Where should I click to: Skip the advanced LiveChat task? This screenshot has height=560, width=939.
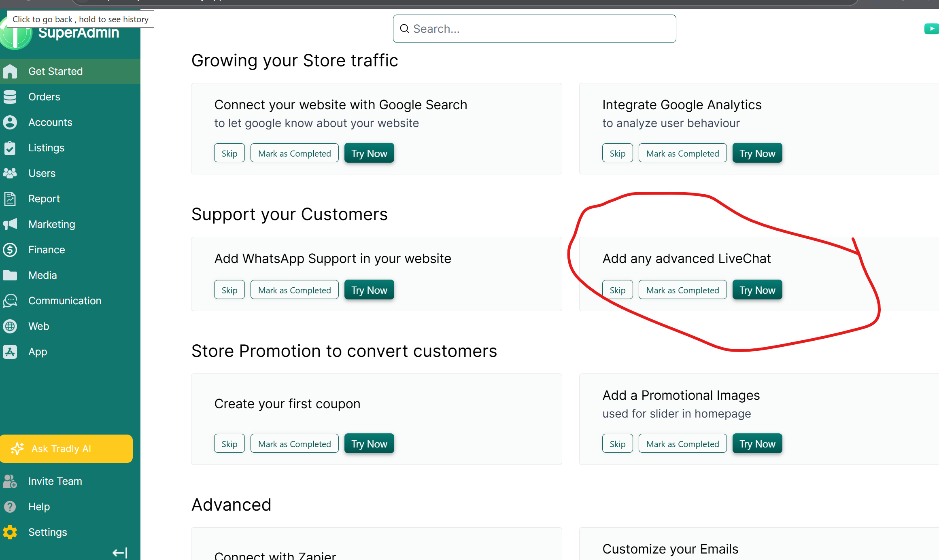coord(618,290)
